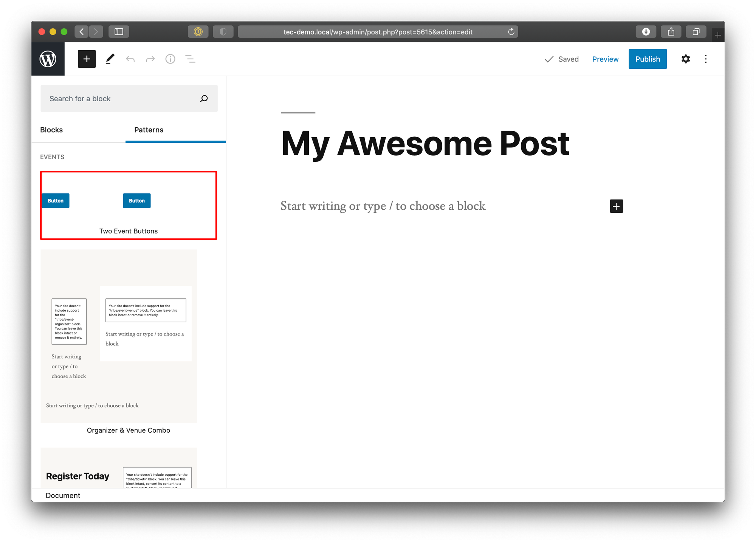Publish the post
The image size is (756, 543).
(x=648, y=59)
